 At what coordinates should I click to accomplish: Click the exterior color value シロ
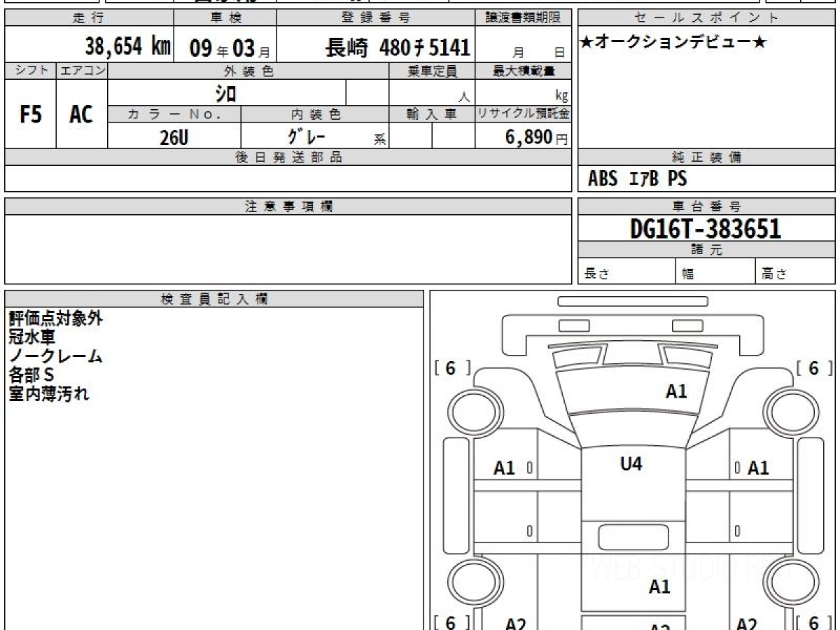click(x=226, y=93)
